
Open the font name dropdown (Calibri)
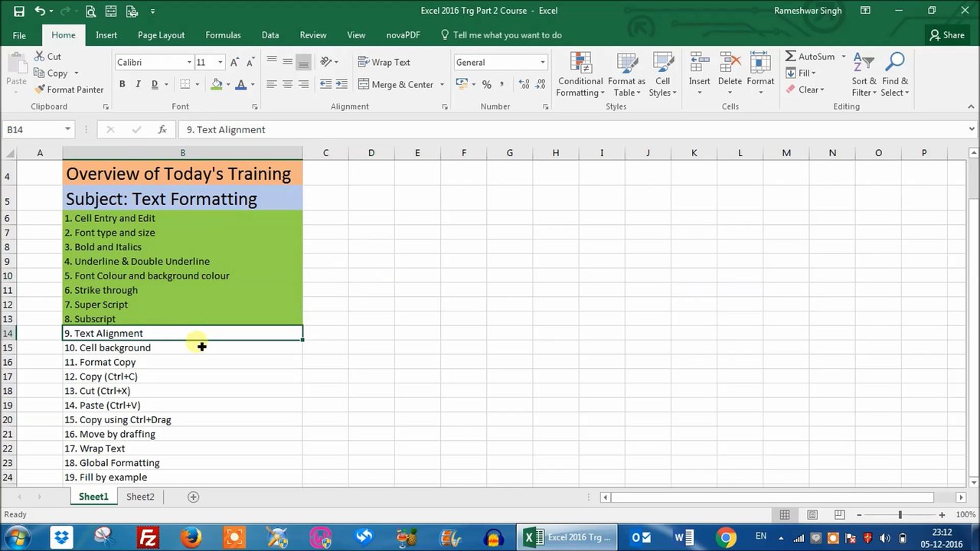[189, 63]
